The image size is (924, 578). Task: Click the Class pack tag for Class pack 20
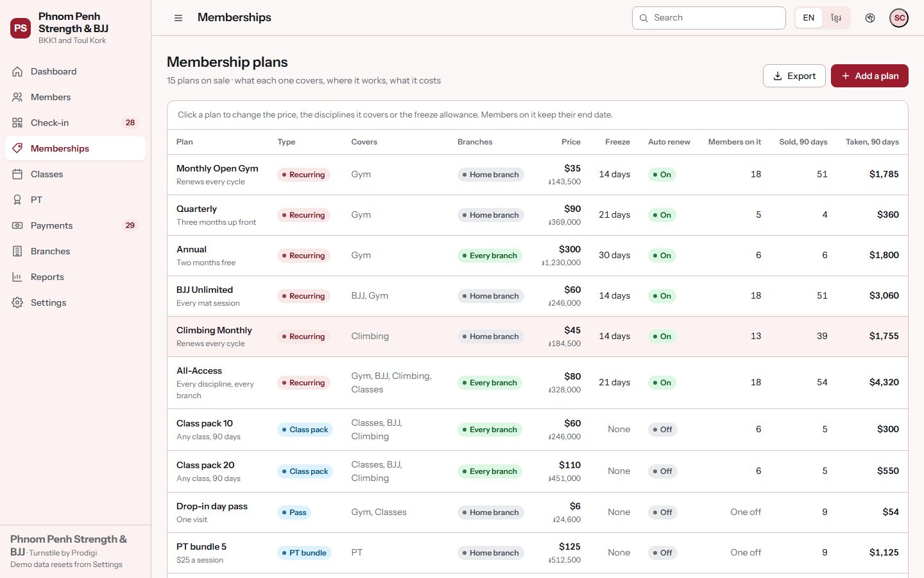click(305, 471)
